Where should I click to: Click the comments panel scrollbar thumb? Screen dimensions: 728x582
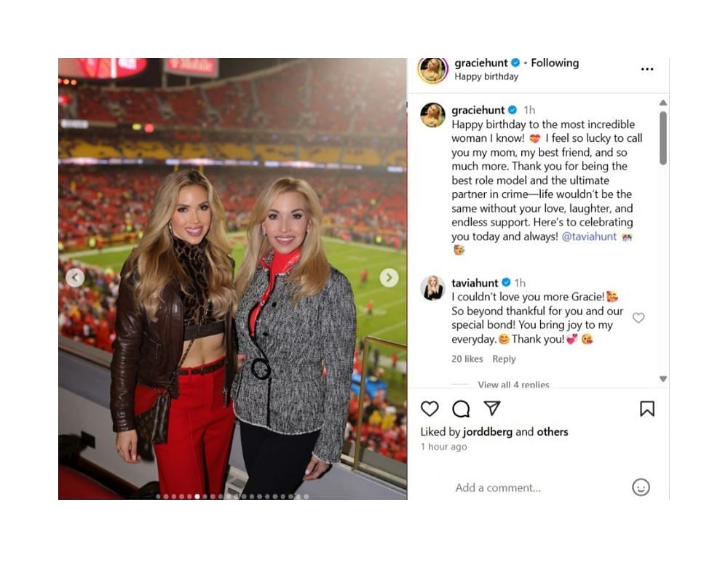[x=663, y=137]
